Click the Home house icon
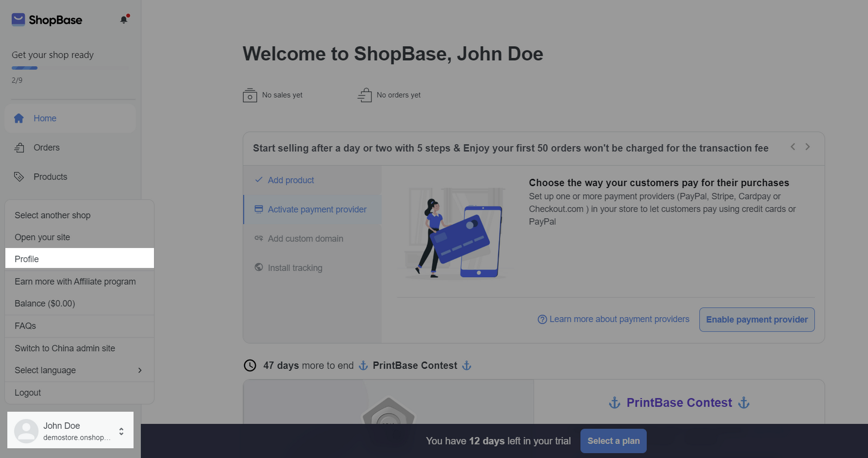 19,118
